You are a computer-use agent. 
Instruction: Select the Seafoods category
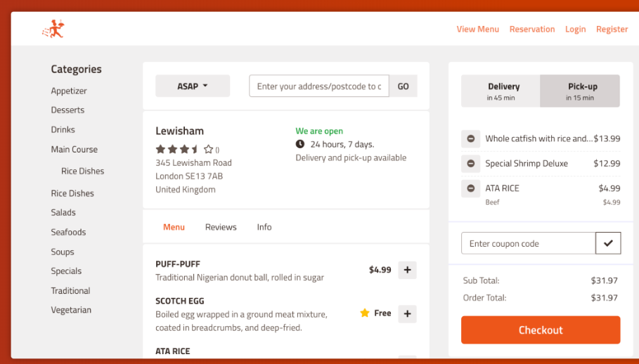68,232
